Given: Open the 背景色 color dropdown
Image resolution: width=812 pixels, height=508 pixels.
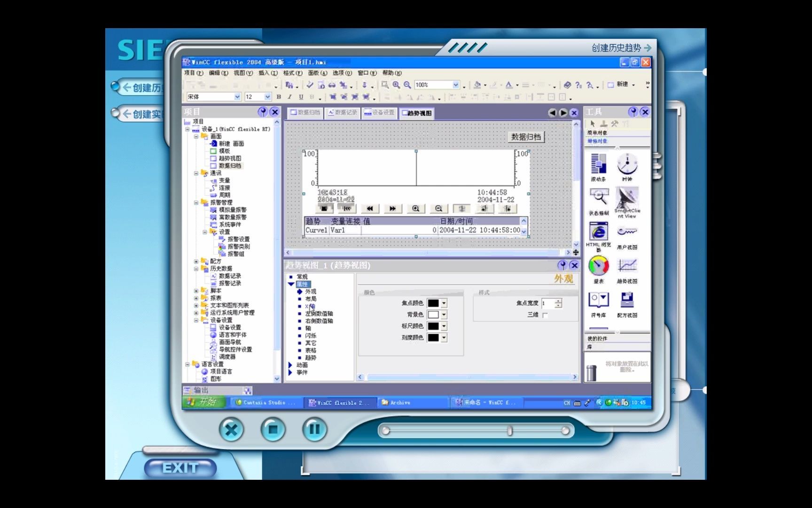Looking at the screenshot, I should pos(444,315).
